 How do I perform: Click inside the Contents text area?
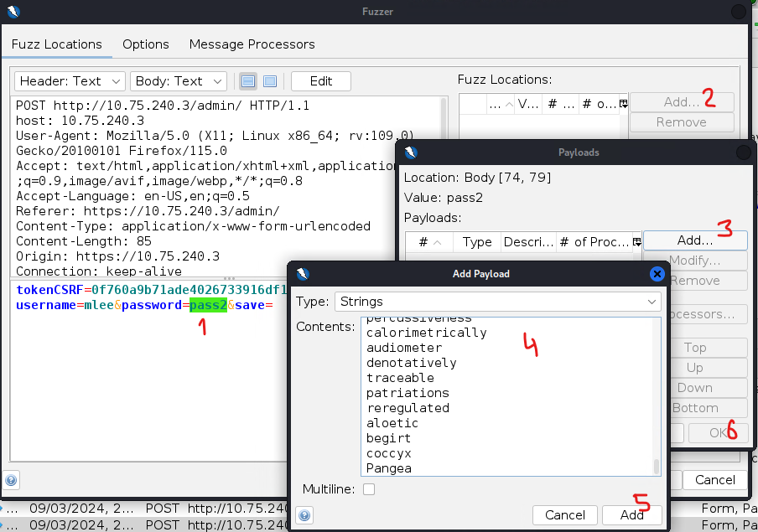click(x=507, y=394)
